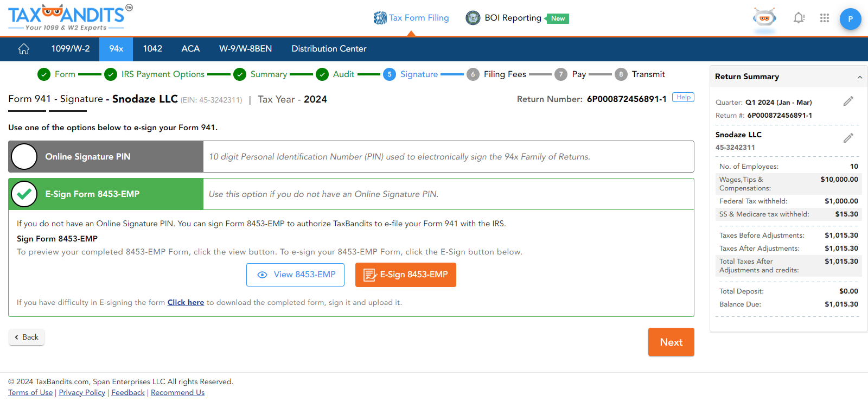Click the Online Signature PIN description text
Screen dimensions: 868x401
click(399, 157)
